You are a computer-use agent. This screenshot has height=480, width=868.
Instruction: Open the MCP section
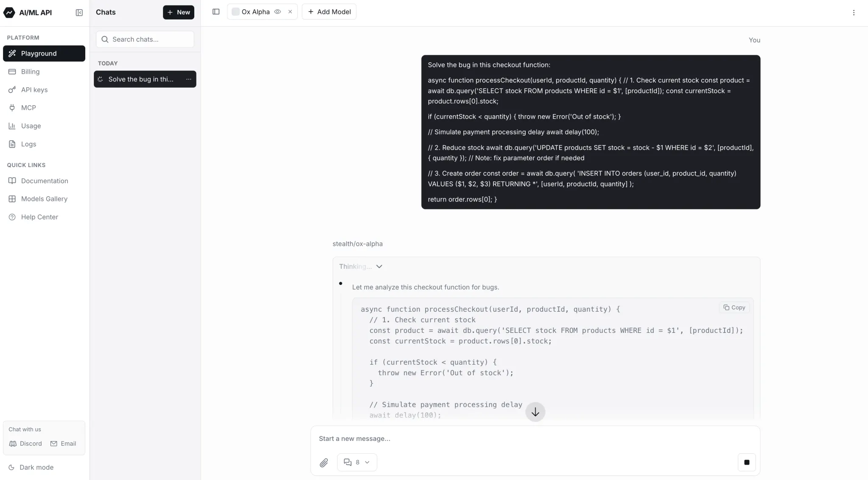[x=44, y=108]
